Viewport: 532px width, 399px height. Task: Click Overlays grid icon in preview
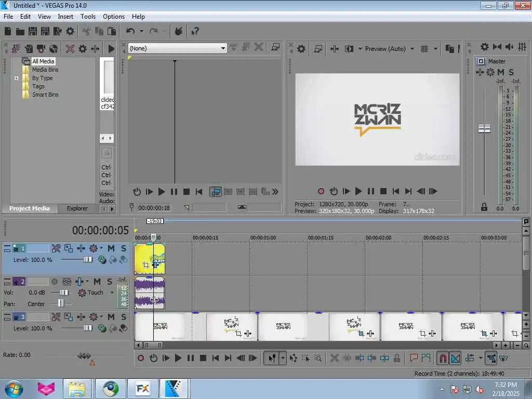click(424, 49)
